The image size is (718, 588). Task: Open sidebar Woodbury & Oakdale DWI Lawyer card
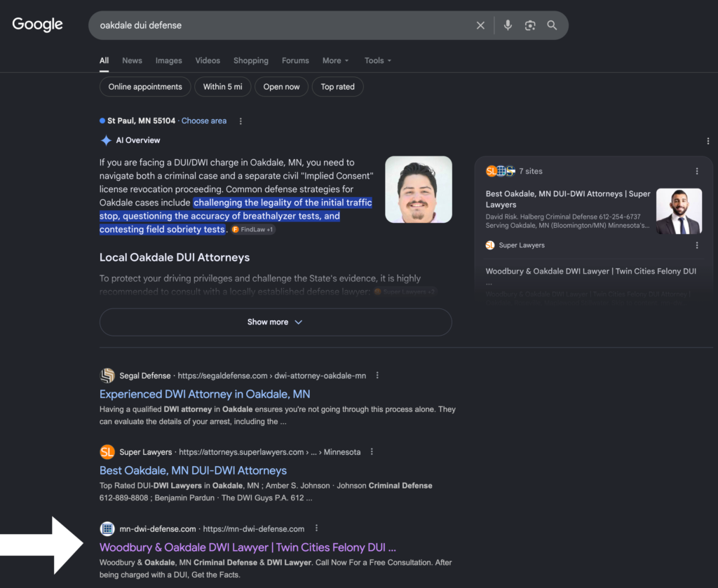pos(590,271)
